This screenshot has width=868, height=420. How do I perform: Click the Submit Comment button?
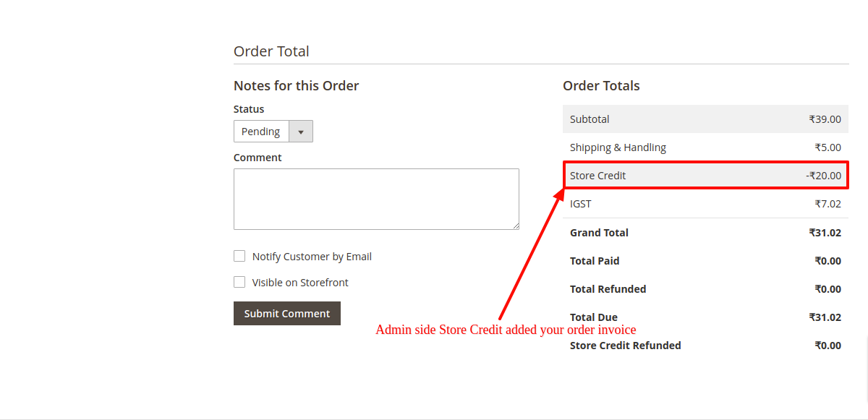pos(287,314)
